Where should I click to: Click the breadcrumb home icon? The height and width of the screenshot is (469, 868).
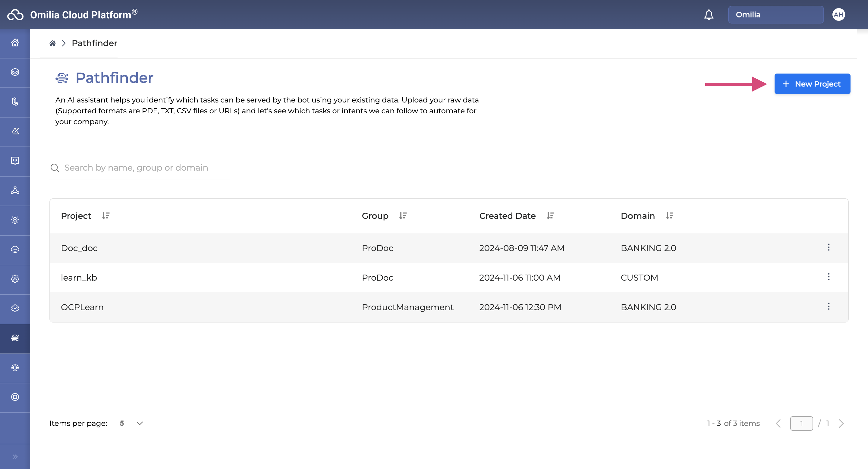tap(52, 43)
